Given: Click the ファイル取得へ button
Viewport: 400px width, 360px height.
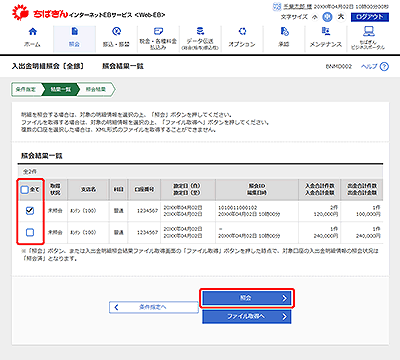Looking at the screenshot, I should [x=247, y=317].
